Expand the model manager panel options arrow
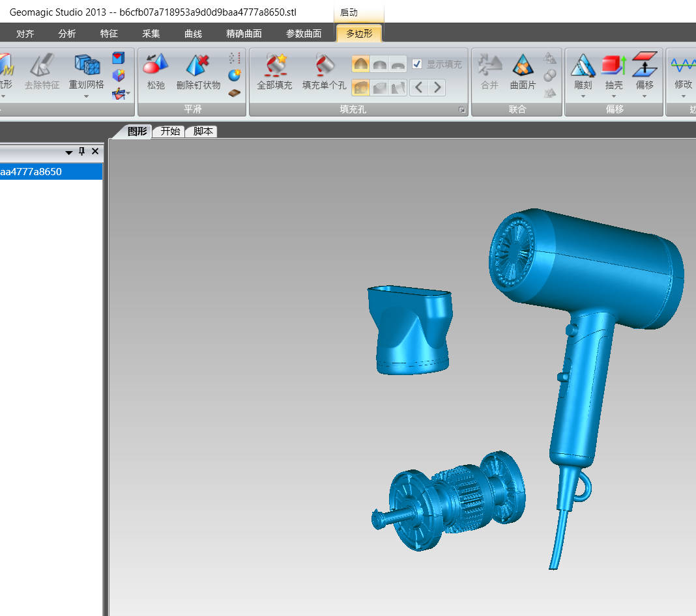The width and height of the screenshot is (696, 616). [x=69, y=152]
